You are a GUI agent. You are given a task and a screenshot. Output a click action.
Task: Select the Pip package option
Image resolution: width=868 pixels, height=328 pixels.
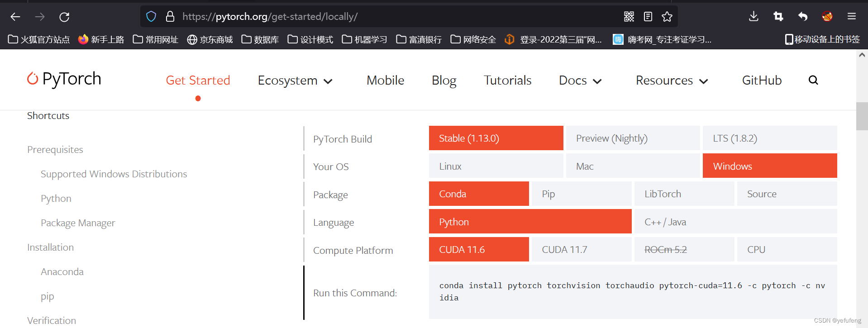582,194
